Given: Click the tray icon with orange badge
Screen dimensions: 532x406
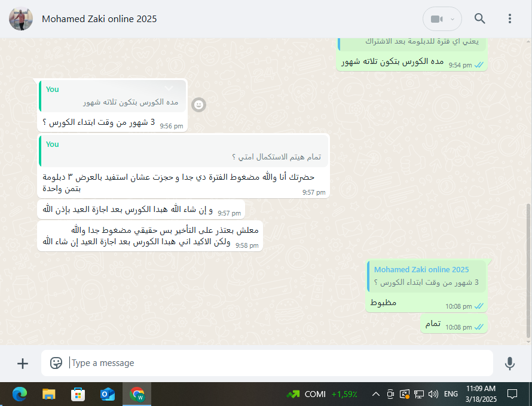Looking at the screenshot, I should click(x=405, y=394).
